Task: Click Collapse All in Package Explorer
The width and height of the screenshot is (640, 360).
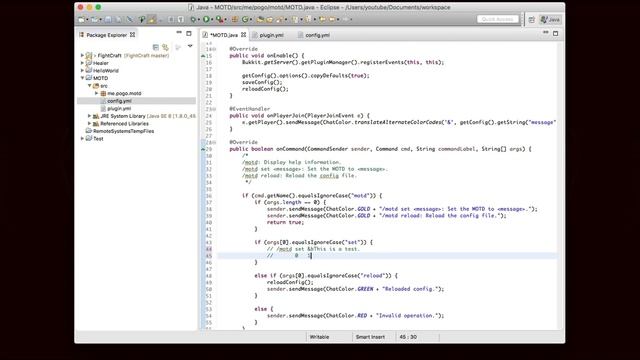Action: (156, 47)
